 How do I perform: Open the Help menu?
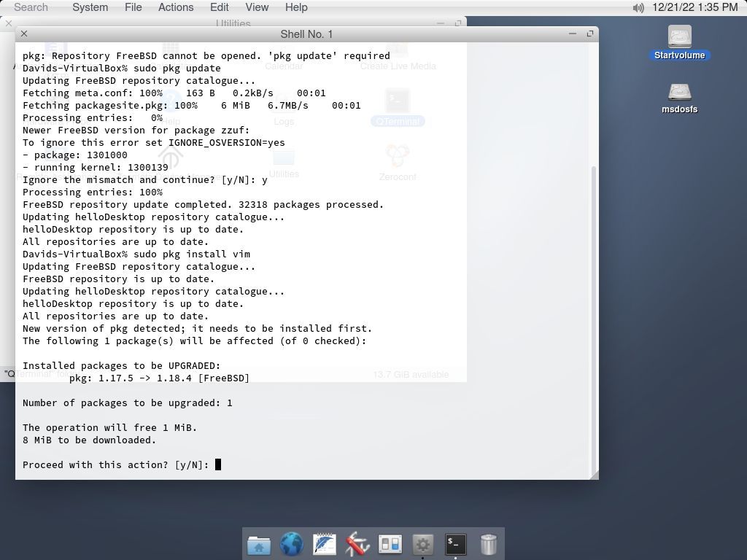coord(296,7)
